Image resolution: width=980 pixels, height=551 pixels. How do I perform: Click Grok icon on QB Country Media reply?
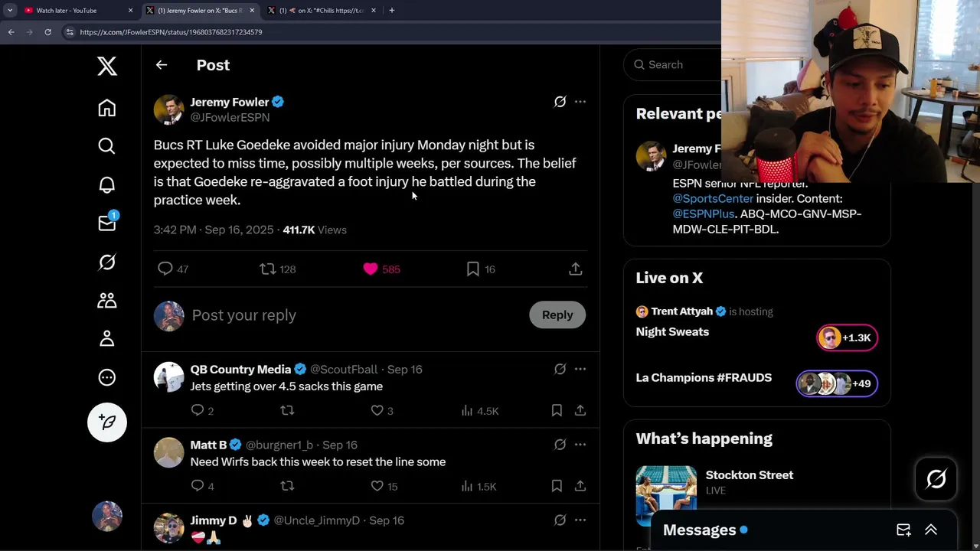coord(560,369)
